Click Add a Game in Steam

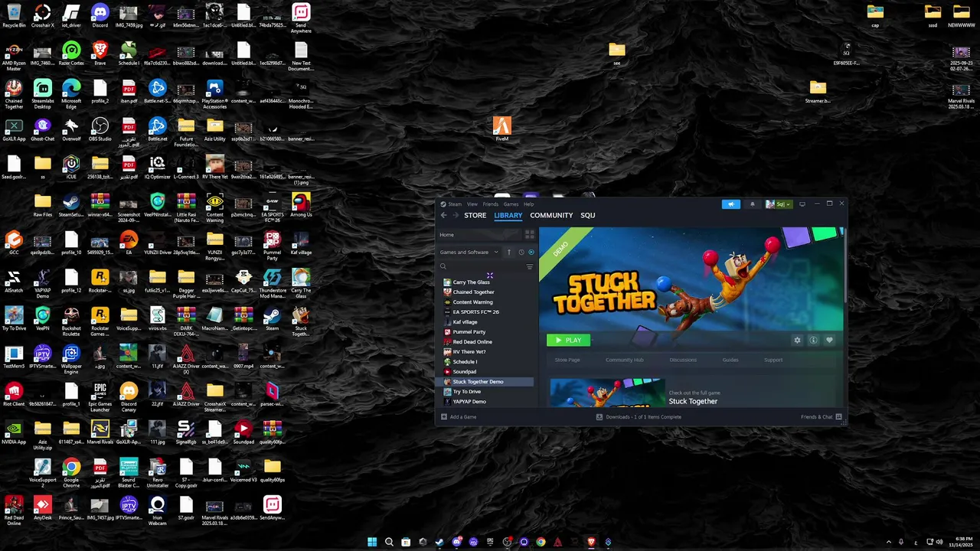pos(459,417)
